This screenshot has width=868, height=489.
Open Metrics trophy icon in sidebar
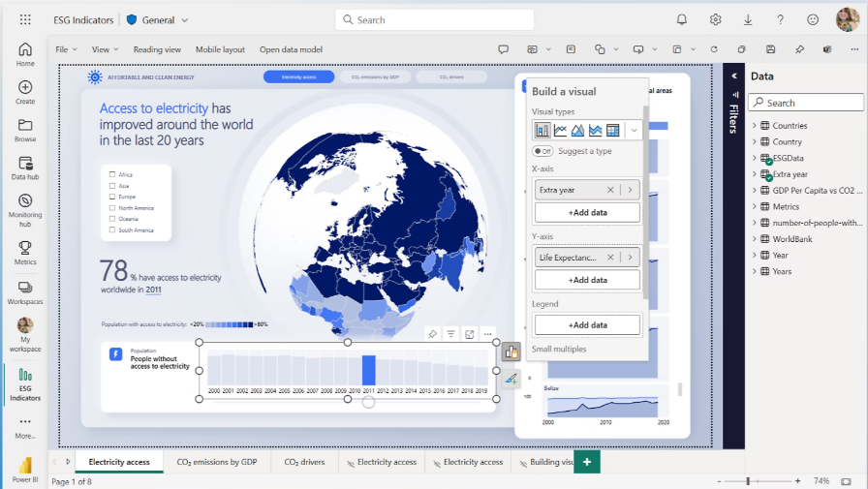25,253
